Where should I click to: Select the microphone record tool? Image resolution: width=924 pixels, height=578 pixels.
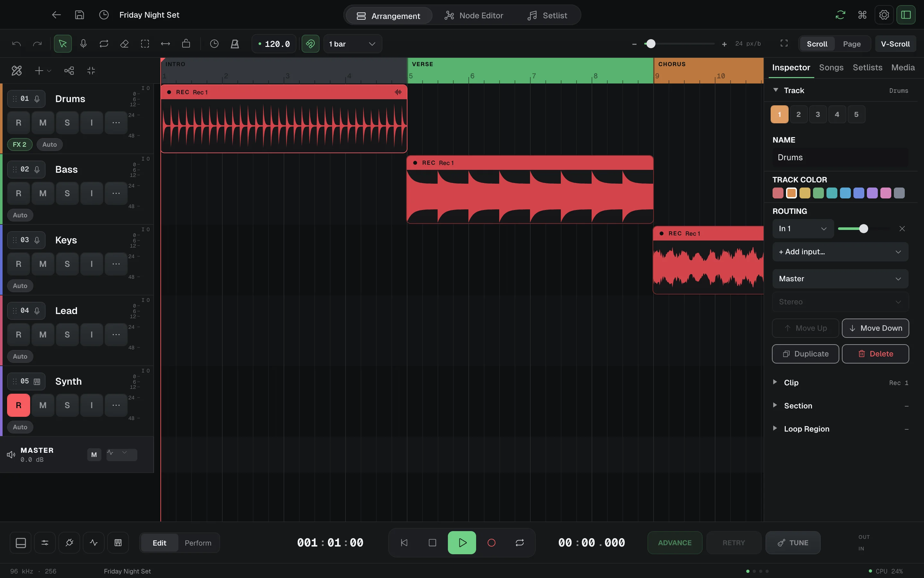pyautogui.click(x=83, y=44)
